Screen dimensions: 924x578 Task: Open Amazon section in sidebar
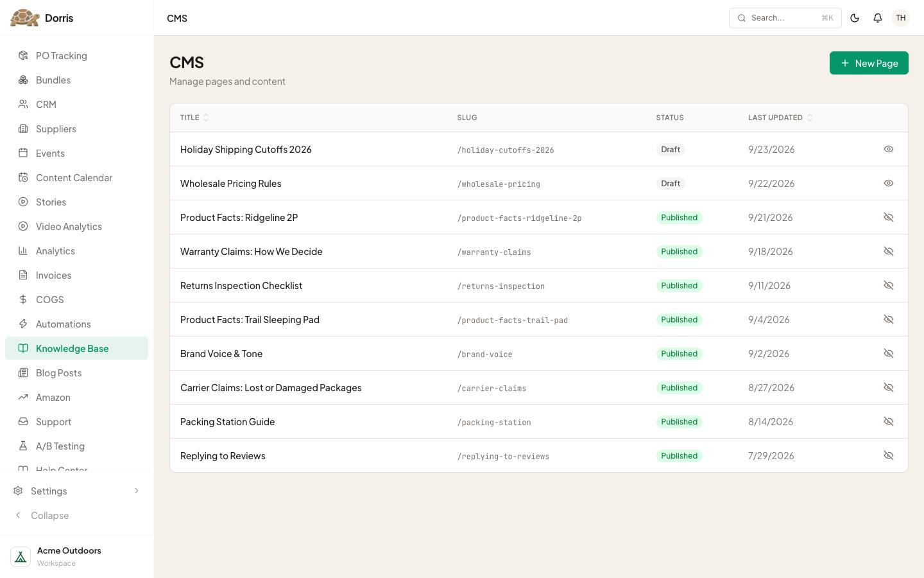[76, 398]
